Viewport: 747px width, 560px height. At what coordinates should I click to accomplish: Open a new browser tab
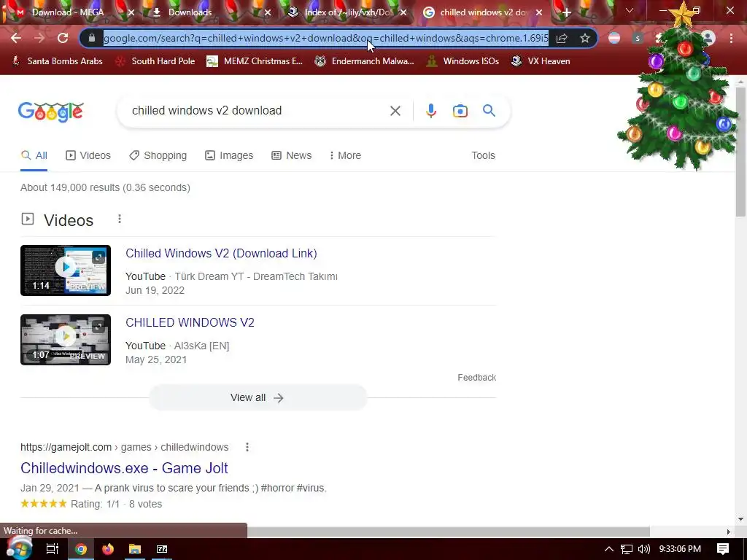tap(566, 12)
